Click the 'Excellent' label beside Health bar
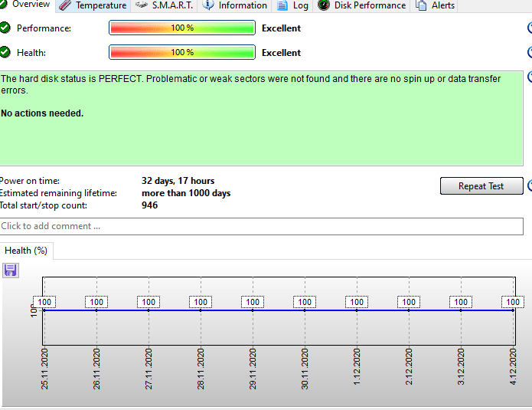The width and height of the screenshot is (532, 410). 281,53
